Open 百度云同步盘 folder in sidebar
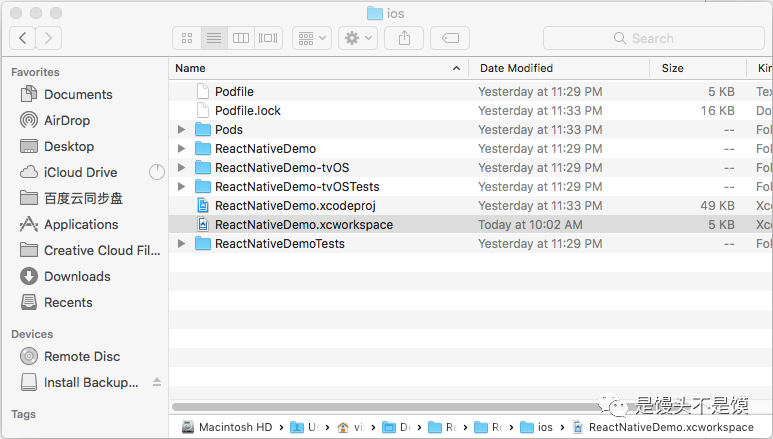This screenshot has height=439, width=773. click(x=71, y=198)
